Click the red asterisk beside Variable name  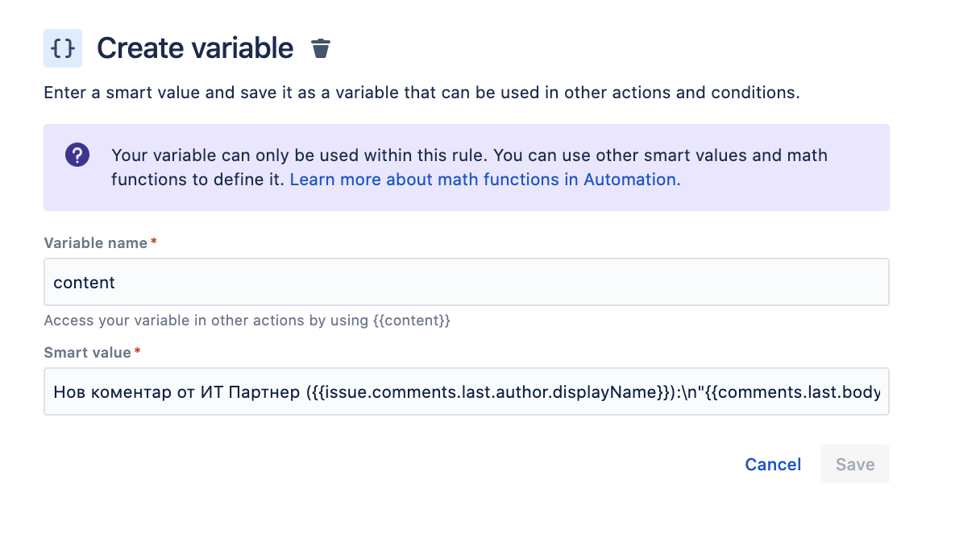154,242
